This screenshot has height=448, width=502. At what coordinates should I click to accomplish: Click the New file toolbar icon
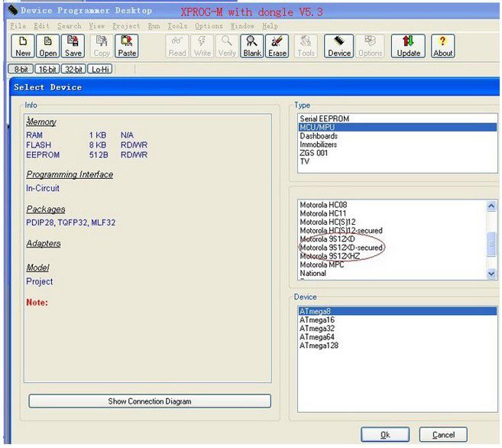(23, 46)
